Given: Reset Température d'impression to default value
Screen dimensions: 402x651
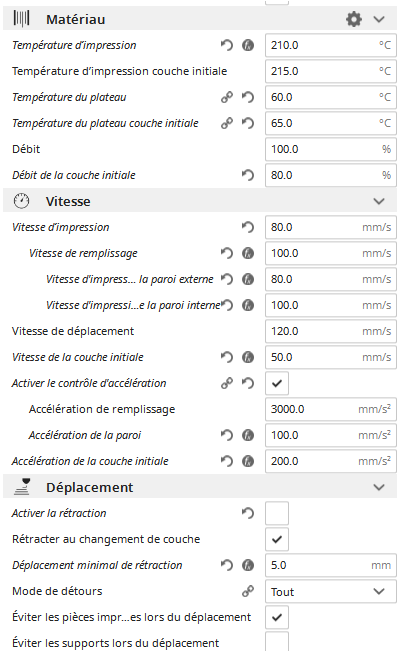Looking at the screenshot, I should [227, 45].
